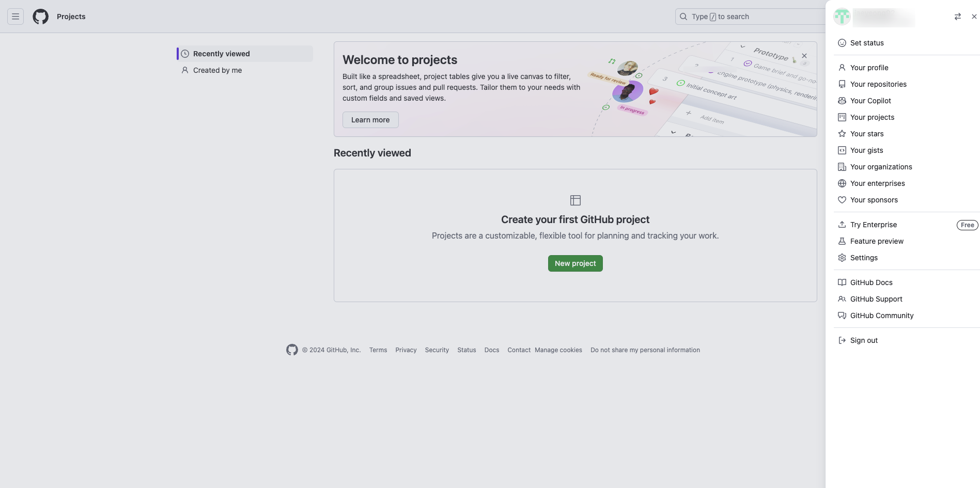Open Set status from the smiley item
The height and width of the screenshot is (488, 980).
(866, 43)
